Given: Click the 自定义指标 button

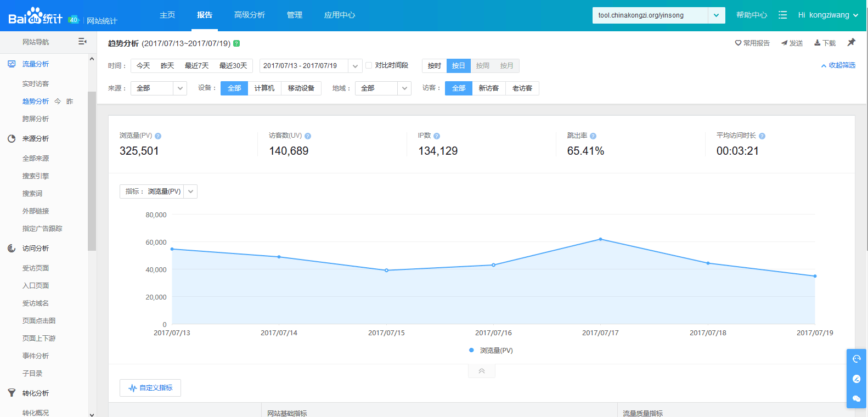Looking at the screenshot, I should (150, 388).
